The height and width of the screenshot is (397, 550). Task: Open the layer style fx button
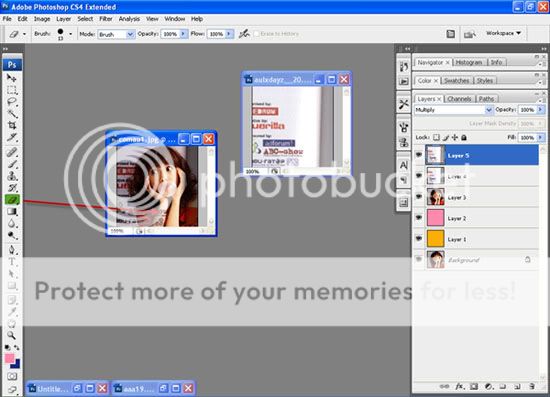(x=460, y=386)
